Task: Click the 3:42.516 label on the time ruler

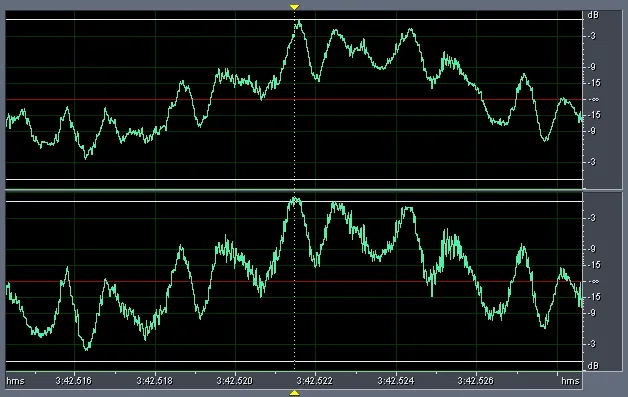Action: [x=74, y=381]
